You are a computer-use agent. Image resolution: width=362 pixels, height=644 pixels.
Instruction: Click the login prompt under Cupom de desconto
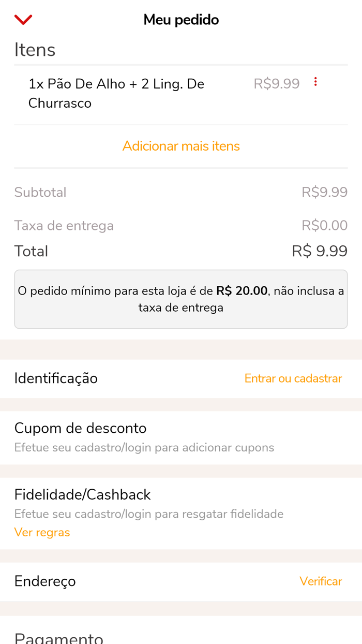(144, 447)
